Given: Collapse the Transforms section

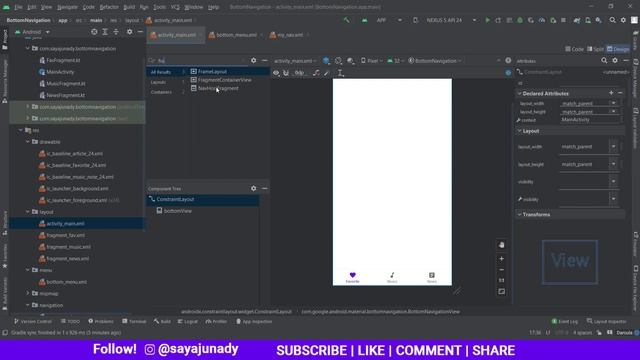Looking at the screenshot, I should point(520,214).
